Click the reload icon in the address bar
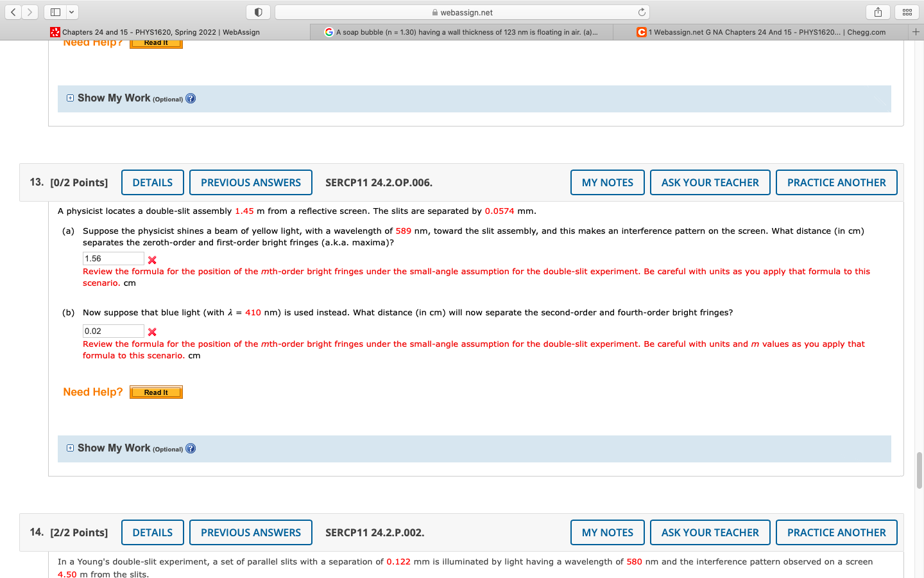 pyautogui.click(x=642, y=11)
